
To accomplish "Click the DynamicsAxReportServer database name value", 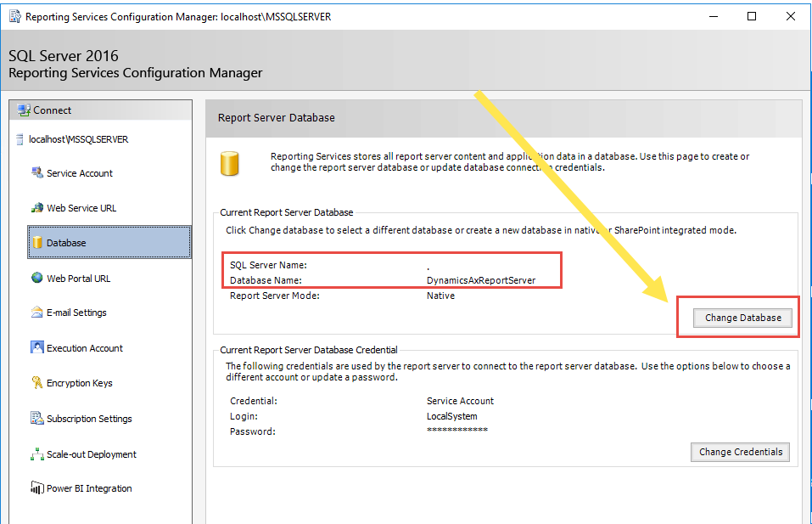I will 481,280.
